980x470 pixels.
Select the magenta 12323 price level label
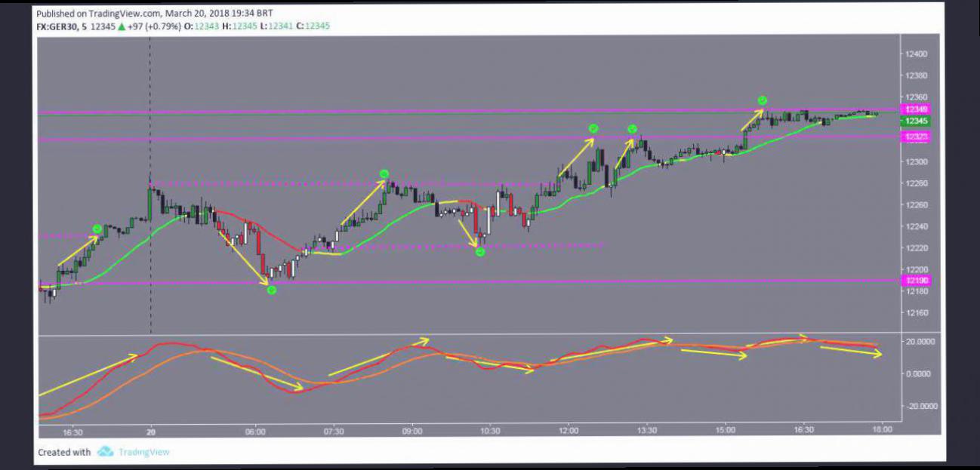[917, 137]
